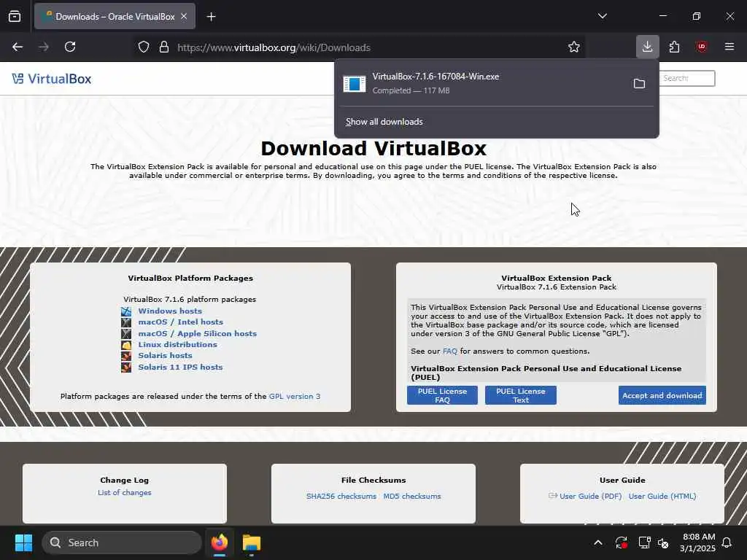Click the sync status tray icon
The width and height of the screenshot is (747, 560).
coord(622,542)
